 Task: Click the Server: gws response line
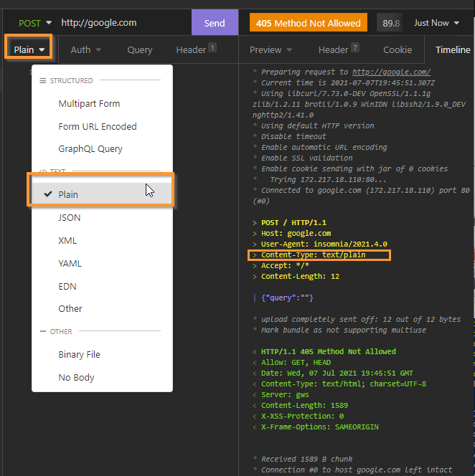[285, 395]
